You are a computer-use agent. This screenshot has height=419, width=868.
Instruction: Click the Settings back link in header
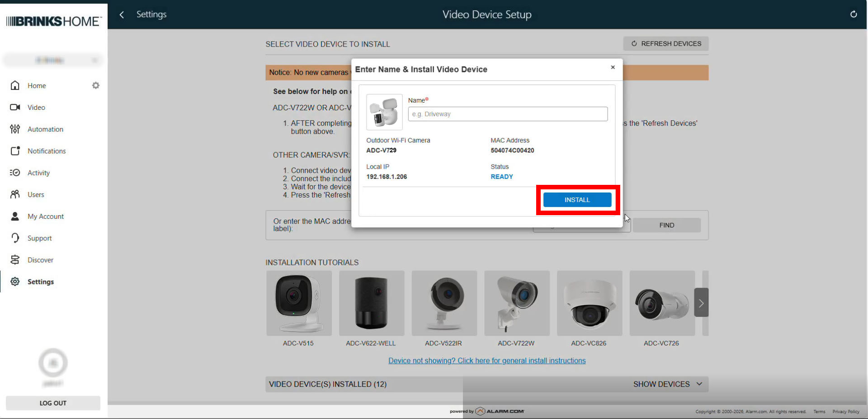click(x=151, y=14)
